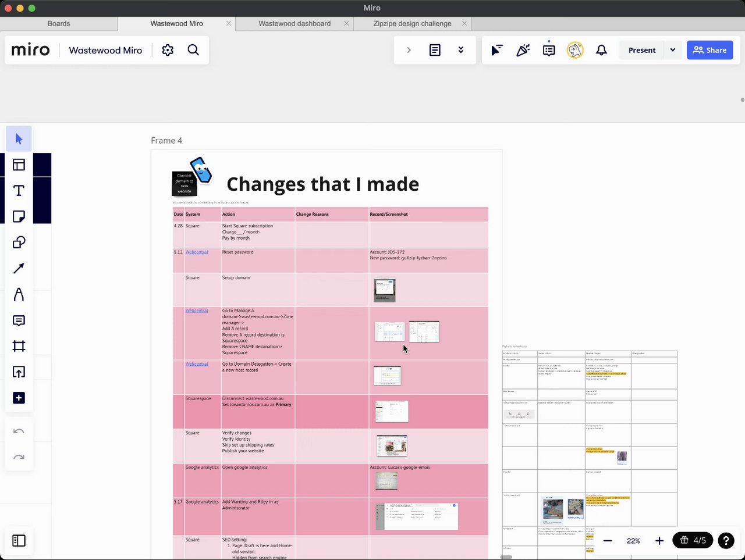The width and height of the screenshot is (745, 560).
Task: Open more apps with plus icon
Action: 19,398
